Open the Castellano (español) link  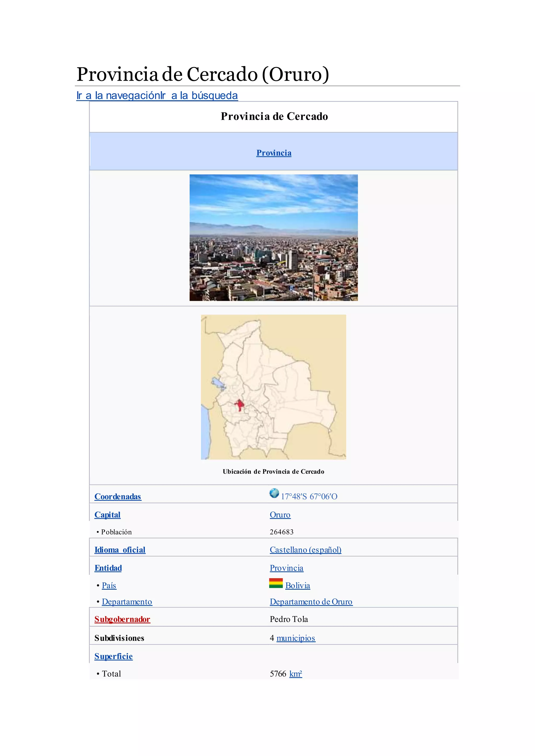305,550
